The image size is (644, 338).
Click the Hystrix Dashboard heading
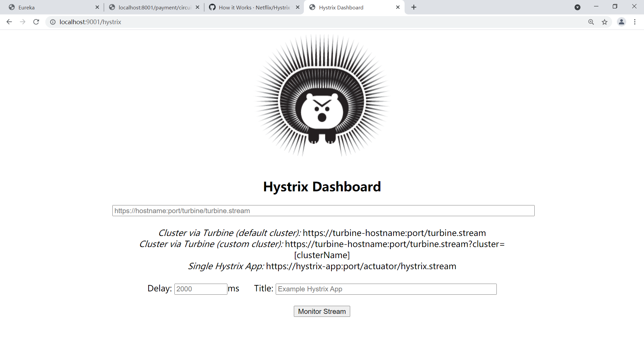(x=322, y=187)
